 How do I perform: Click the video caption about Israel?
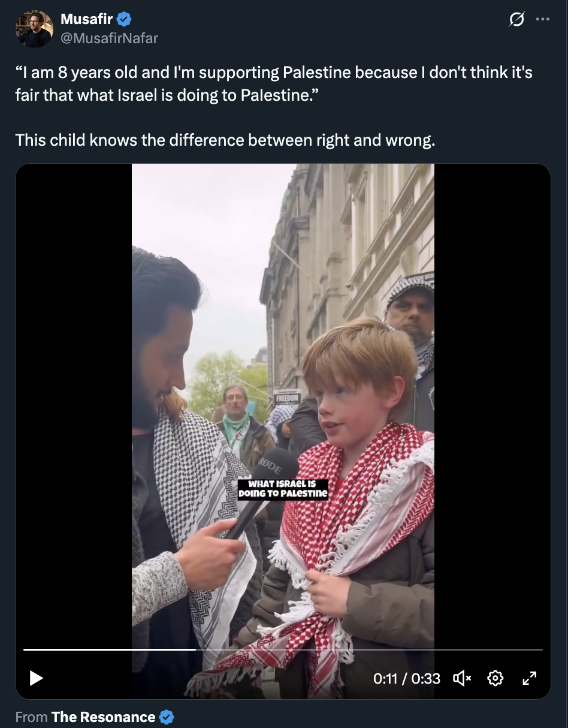(283, 489)
